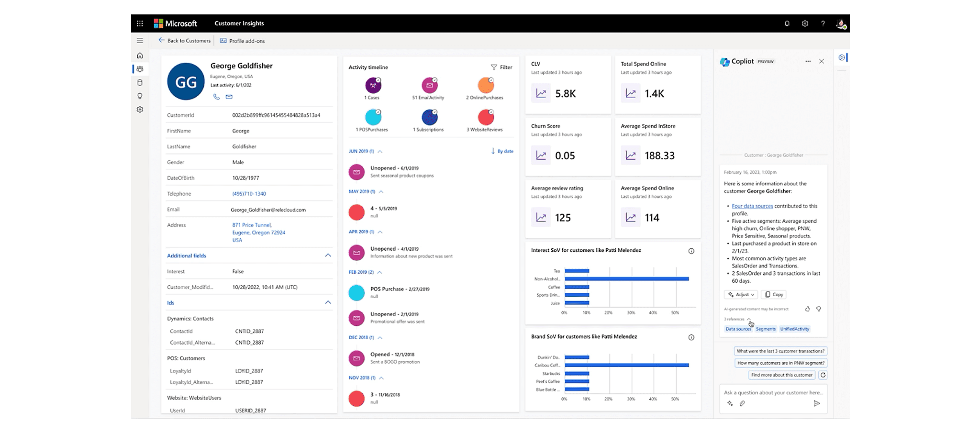The width and height of the screenshot is (980, 434).
Task: Click the email icon under George Goldfisher
Action: pyautogui.click(x=229, y=97)
